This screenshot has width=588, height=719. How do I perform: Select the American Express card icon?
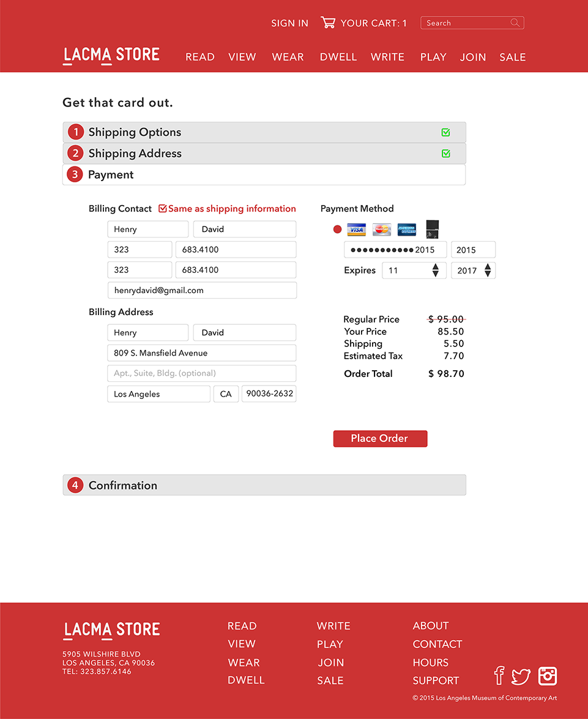(406, 229)
